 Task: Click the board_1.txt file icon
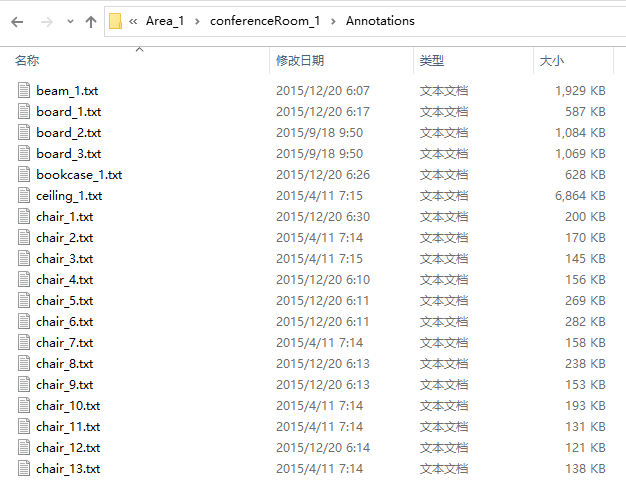click(x=24, y=111)
